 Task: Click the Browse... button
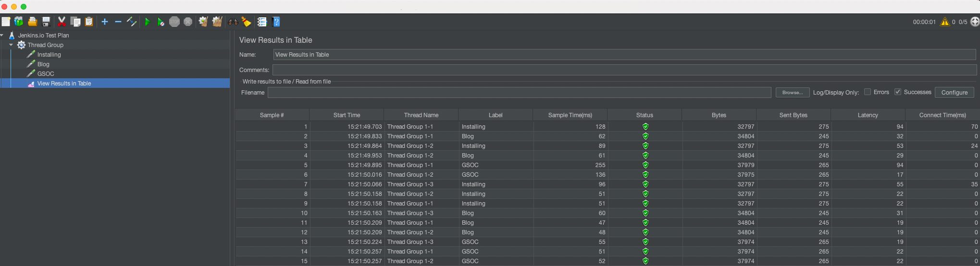point(792,92)
